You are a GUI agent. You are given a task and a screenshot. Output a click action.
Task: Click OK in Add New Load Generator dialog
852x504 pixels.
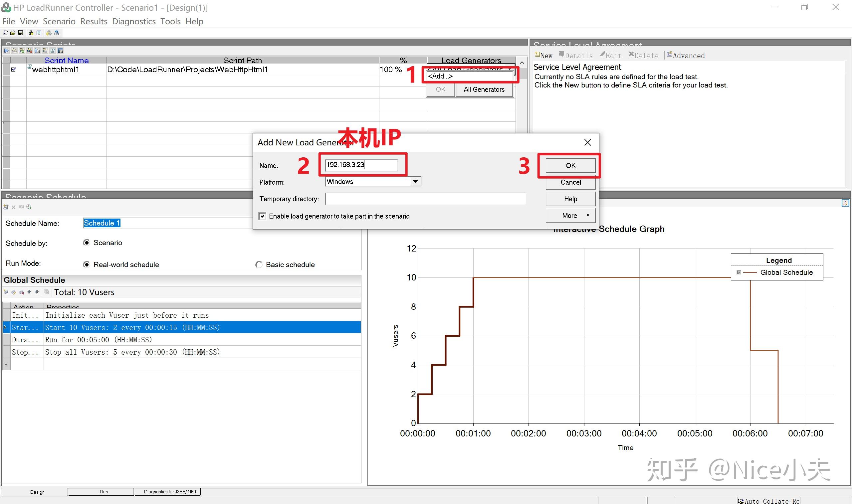(570, 165)
